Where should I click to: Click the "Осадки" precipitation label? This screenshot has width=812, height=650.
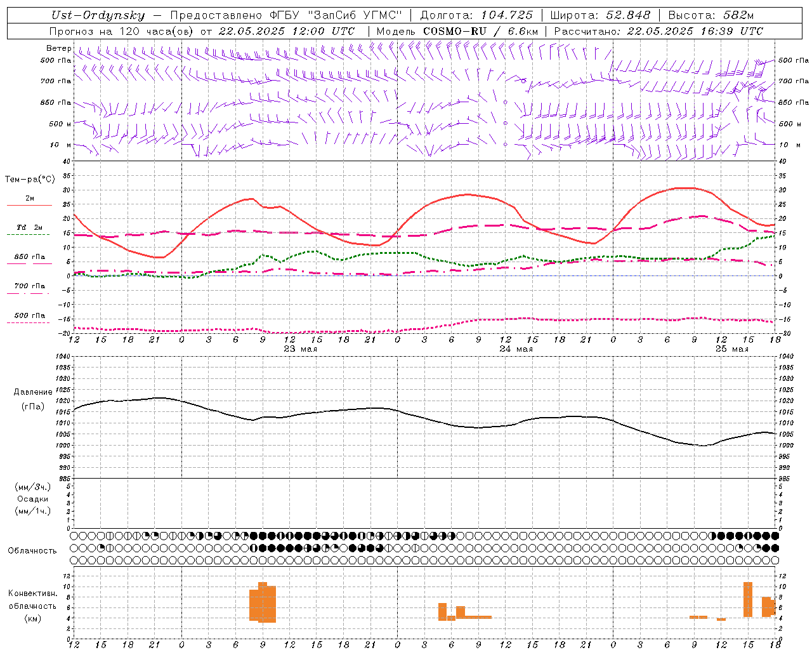click(x=33, y=499)
